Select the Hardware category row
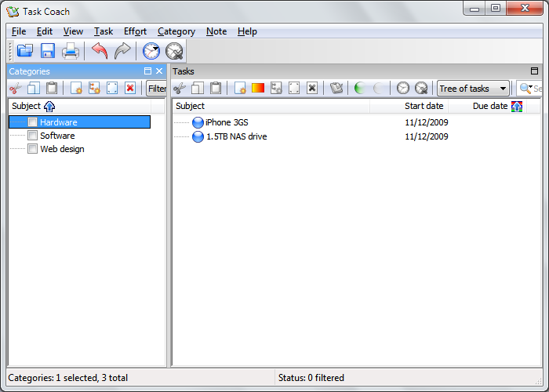 click(80, 122)
